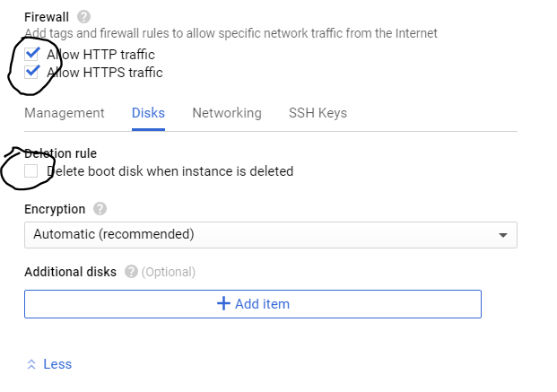
Task: Click the Delete boot disk label text
Action: click(170, 171)
